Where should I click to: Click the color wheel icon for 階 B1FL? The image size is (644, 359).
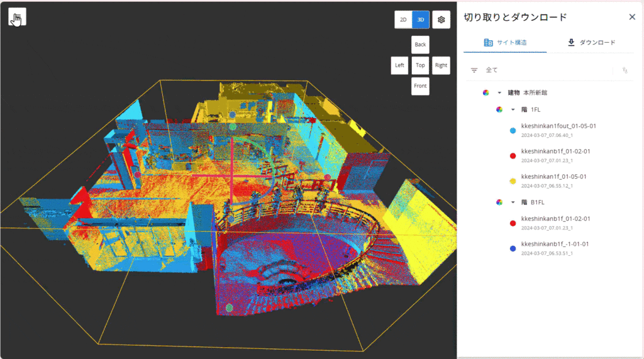499,202
